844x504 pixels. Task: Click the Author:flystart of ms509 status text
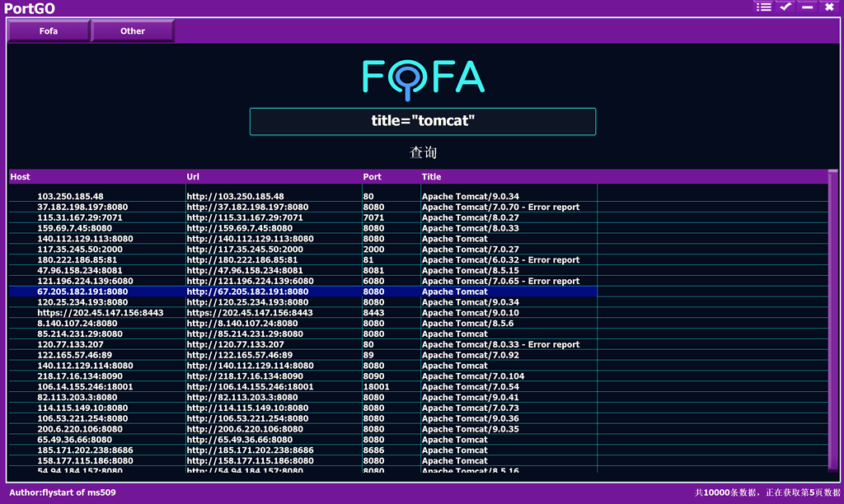(x=61, y=492)
